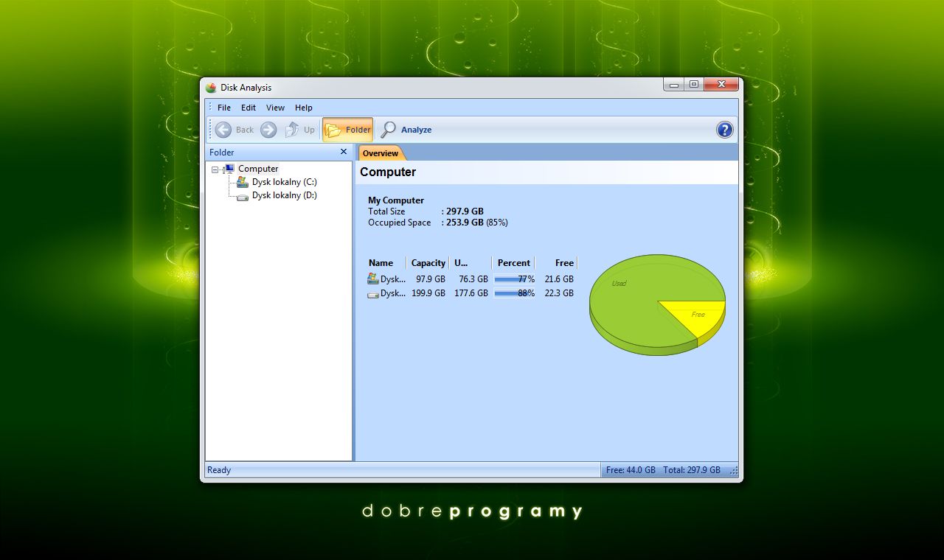944x560 pixels.
Task: Sort by the Name column header
Action: [386, 263]
